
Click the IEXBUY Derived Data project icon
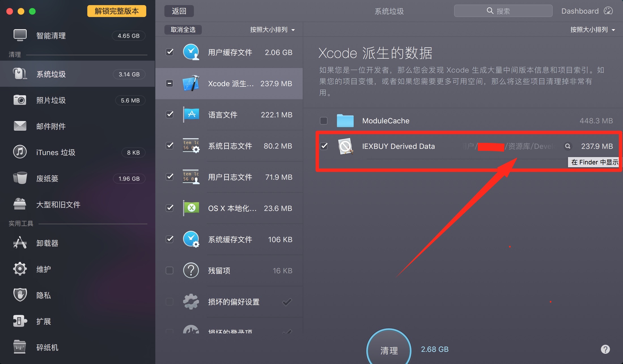(x=346, y=146)
